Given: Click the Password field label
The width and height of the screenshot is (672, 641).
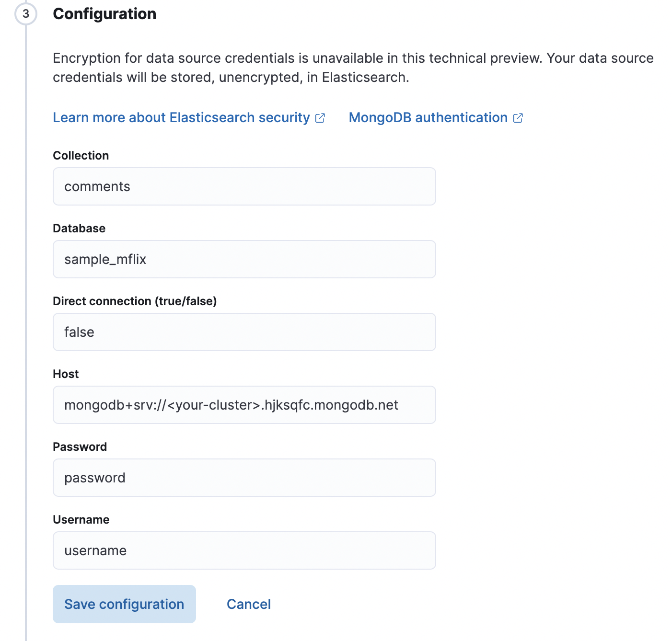Looking at the screenshot, I should click(x=80, y=446).
